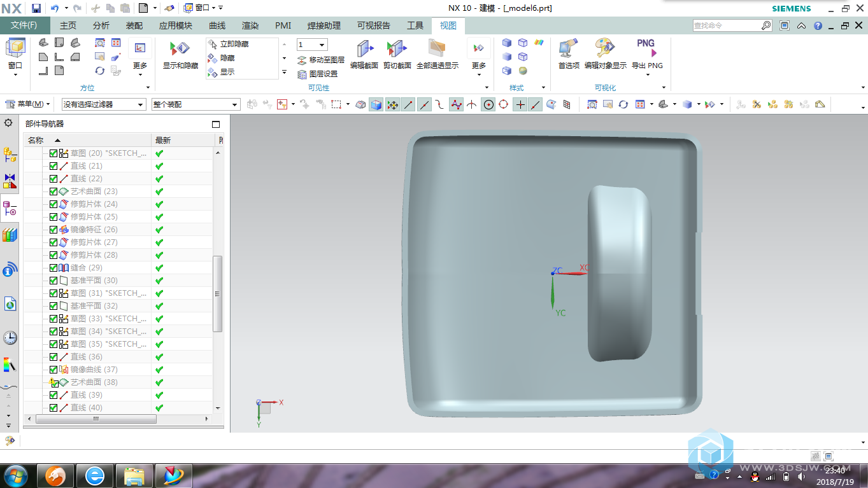This screenshot has height=488, width=868.
Task: Toggle the 基准平面 (30) checkbox
Action: pyautogui.click(x=53, y=281)
